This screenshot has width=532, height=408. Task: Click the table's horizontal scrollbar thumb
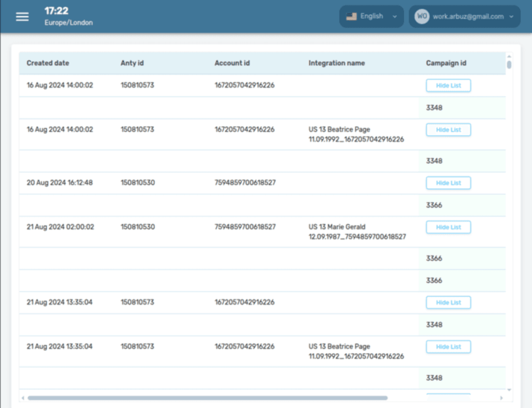pos(207,398)
